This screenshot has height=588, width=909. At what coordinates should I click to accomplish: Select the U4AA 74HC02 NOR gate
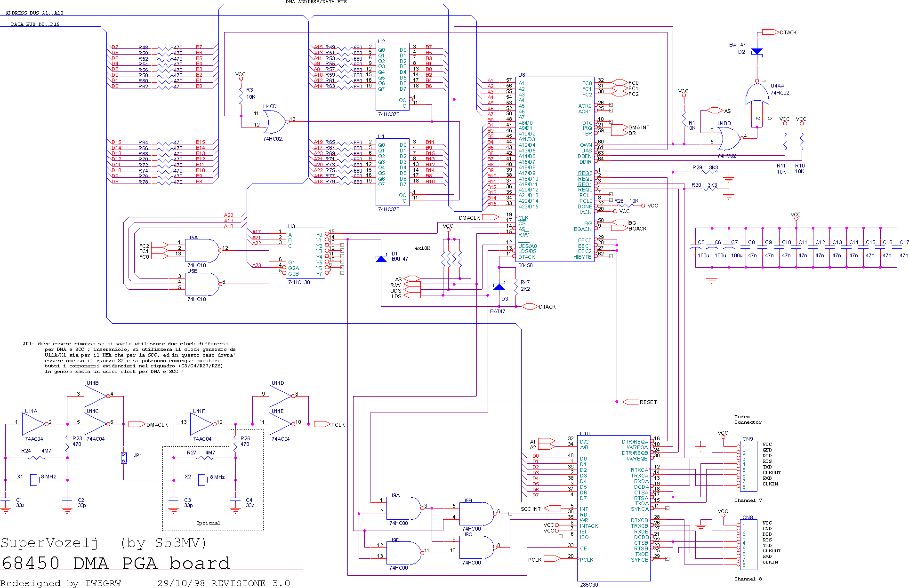(x=756, y=95)
